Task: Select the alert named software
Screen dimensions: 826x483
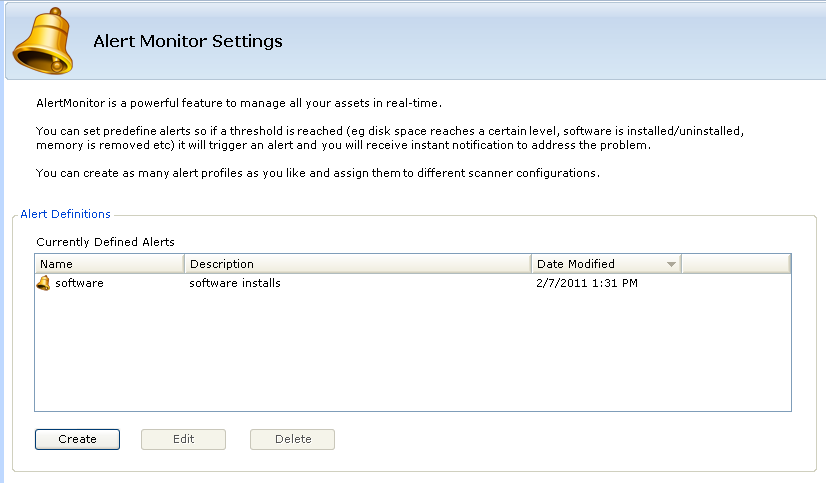Action: click(79, 283)
